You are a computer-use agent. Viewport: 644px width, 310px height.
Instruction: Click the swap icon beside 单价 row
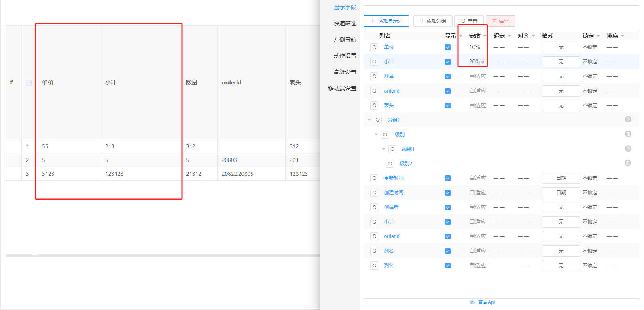point(374,47)
